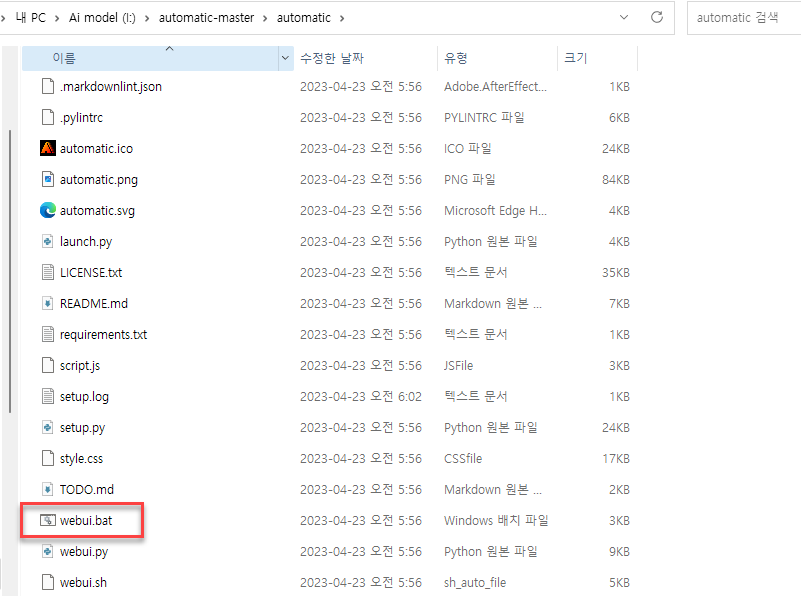This screenshot has width=801, height=603.
Task: Click the navigation pane vertical scrollbar
Action: (10, 271)
